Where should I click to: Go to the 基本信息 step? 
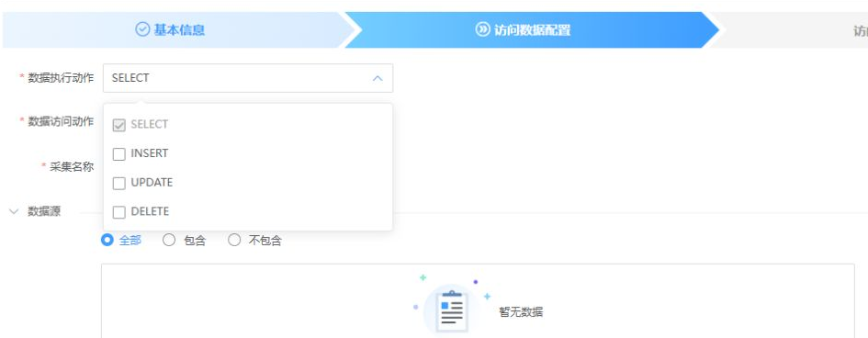[x=179, y=30]
